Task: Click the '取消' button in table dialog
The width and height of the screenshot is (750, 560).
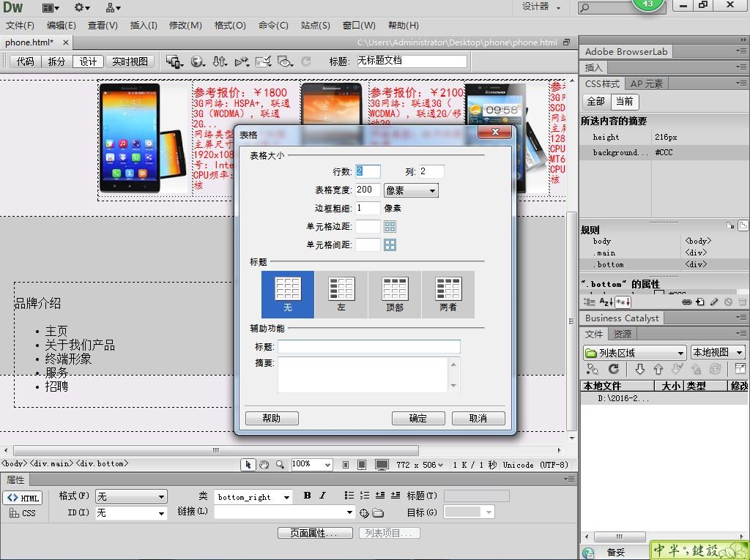Action: click(x=478, y=418)
